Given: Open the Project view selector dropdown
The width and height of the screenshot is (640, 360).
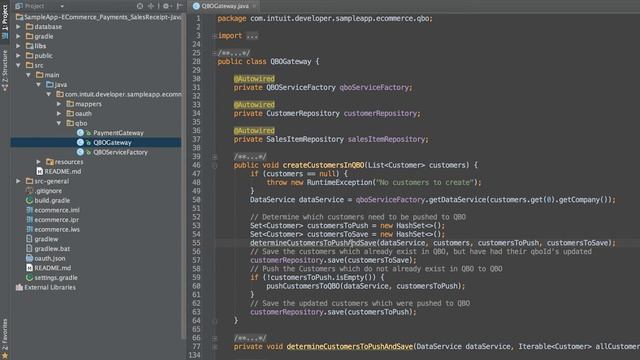Looking at the screenshot, I should point(62,6).
